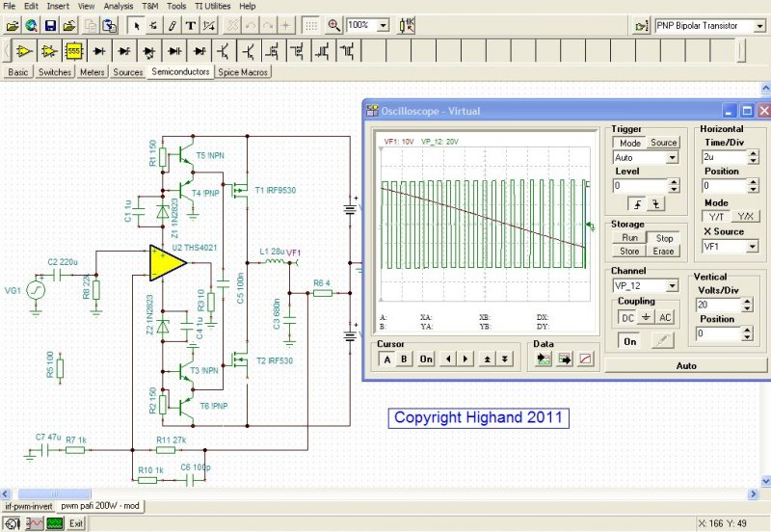Open the PNP Bipolar Transistor component dropdown
Screen dimensions: 771x532
pyautogui.click(x=760, y=26)
